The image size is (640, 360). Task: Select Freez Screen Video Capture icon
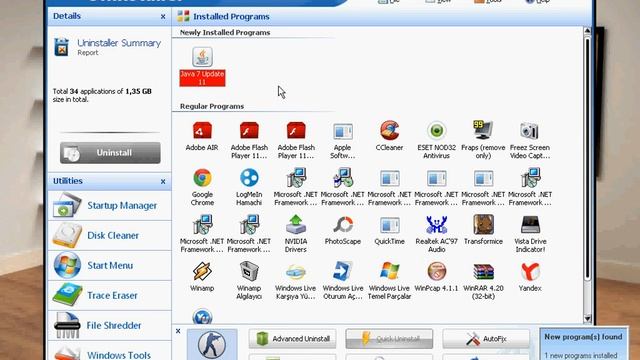530,140
